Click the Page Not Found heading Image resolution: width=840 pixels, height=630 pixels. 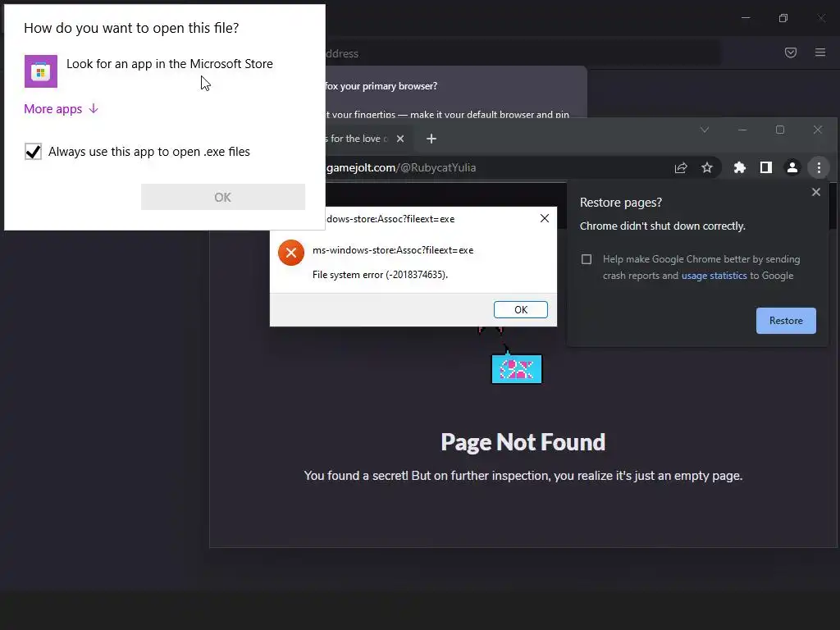523,442
